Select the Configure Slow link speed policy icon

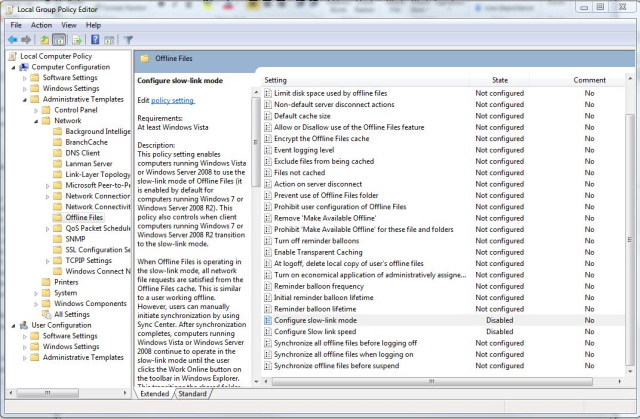pyautogui.click(x=267, y=331)
